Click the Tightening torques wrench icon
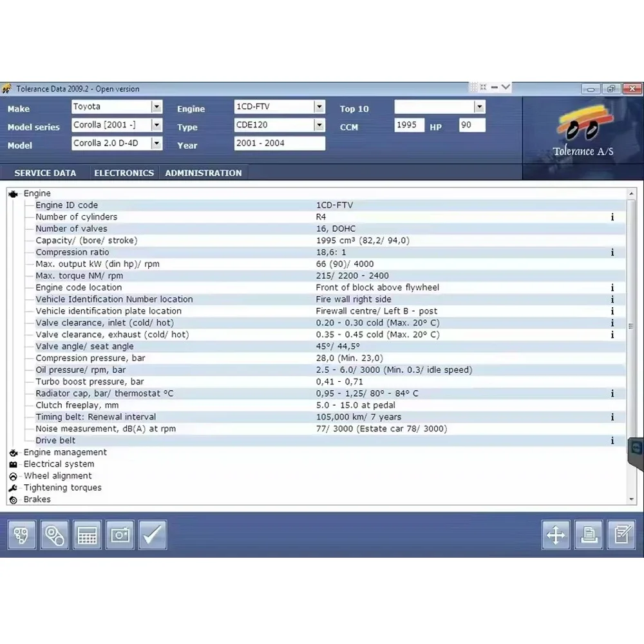 tap(13, 488)
